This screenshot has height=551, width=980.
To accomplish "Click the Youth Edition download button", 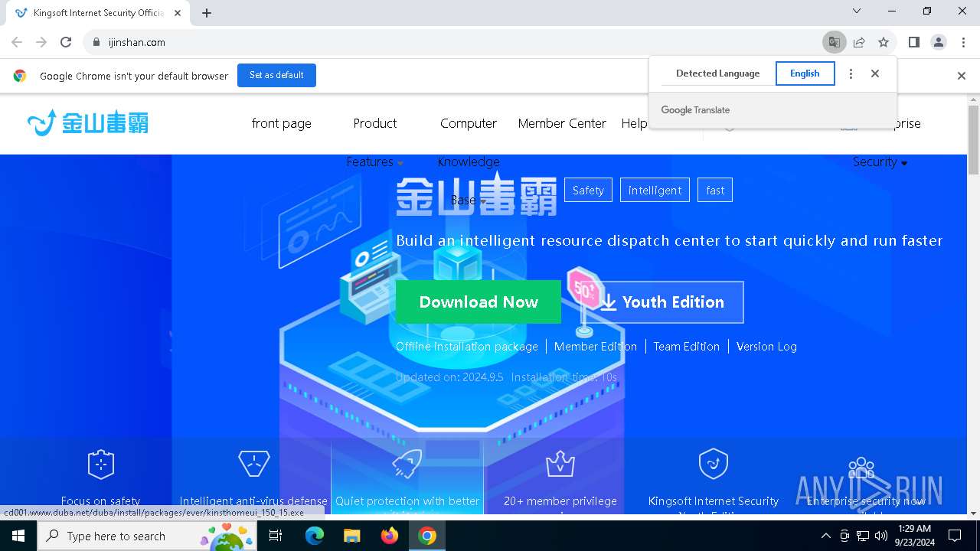I will click(x=661, y=302).
